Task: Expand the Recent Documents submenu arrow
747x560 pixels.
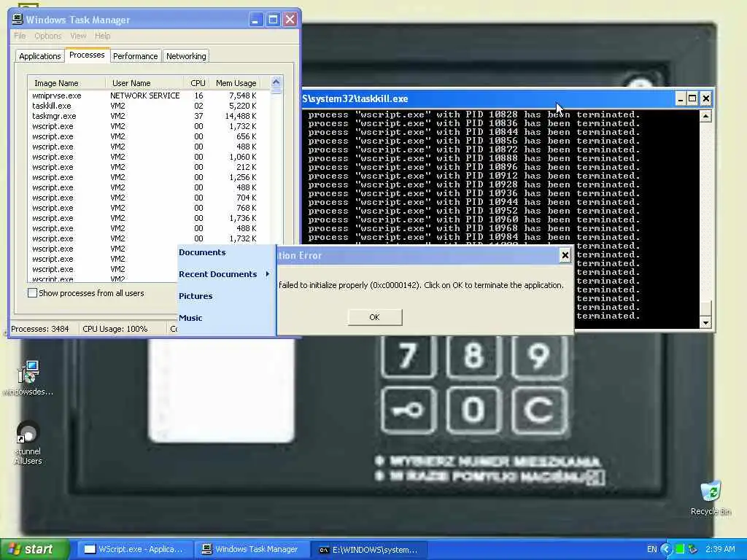Action: coord(268,274)
